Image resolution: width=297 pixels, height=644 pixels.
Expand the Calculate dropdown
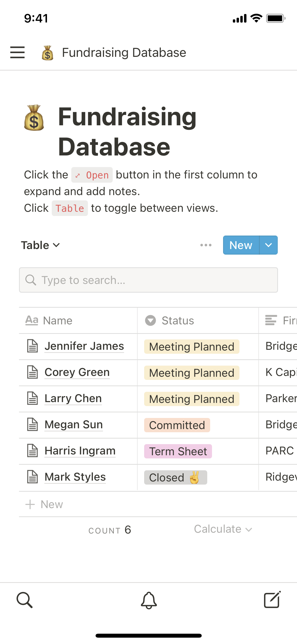223,529
